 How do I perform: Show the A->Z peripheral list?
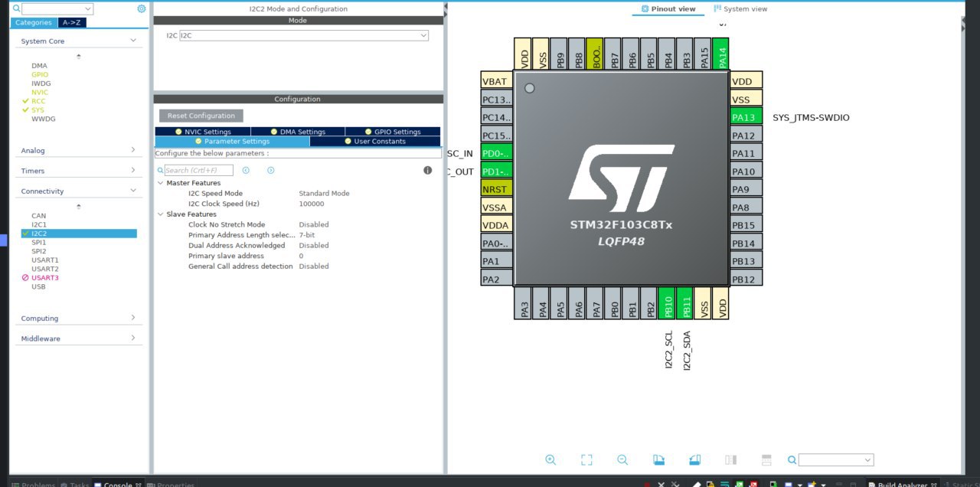click(72, 22)
